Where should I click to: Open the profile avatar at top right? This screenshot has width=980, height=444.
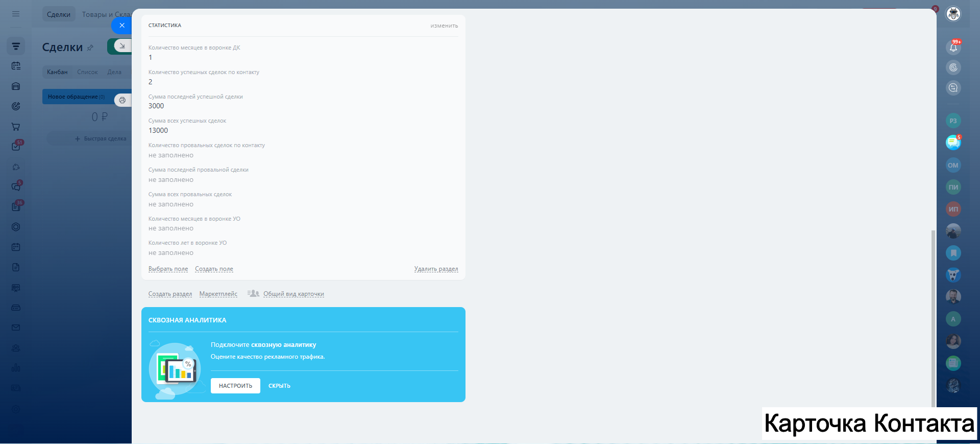coord(953,14)
